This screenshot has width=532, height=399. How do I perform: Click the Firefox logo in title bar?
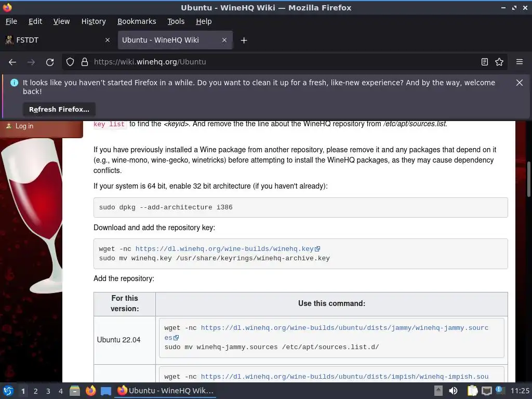(7, 7)
